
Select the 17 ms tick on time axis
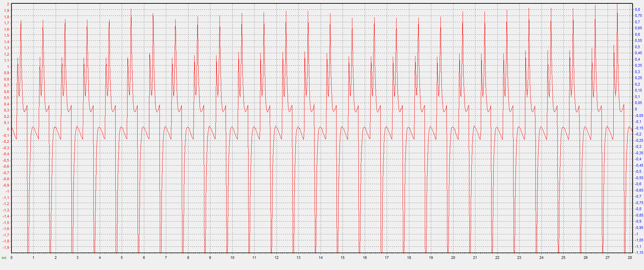click(387, 258)
